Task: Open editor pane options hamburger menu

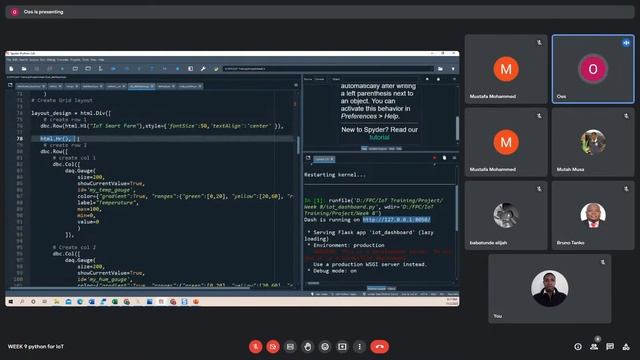Action: [296, 85]
